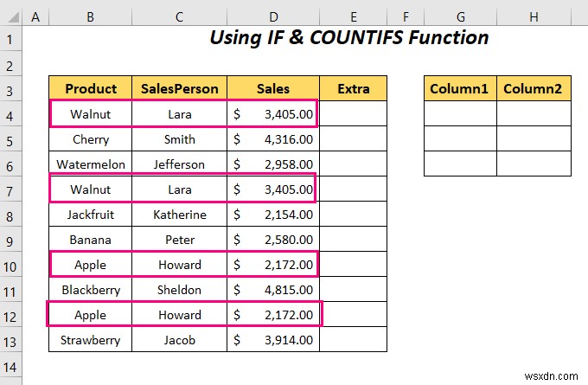Click the title Using IF & COUNTIFS Function
The width and height of the screenshot is (588, 385).
(348, 38)
